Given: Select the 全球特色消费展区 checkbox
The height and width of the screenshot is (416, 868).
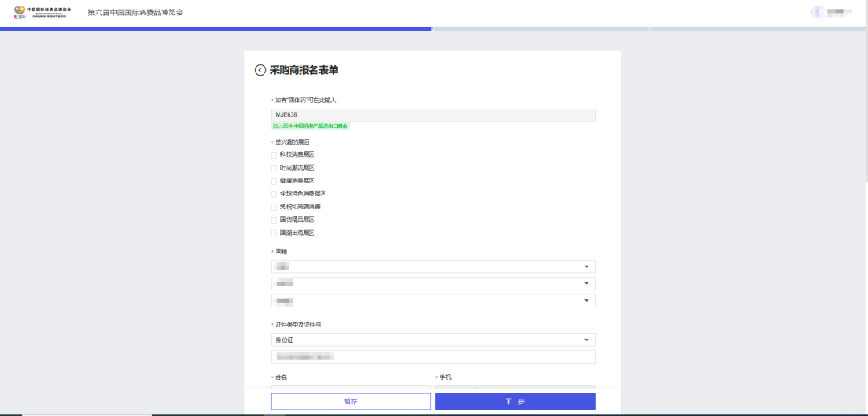Looking at the screenshot, I should (274, 194).
